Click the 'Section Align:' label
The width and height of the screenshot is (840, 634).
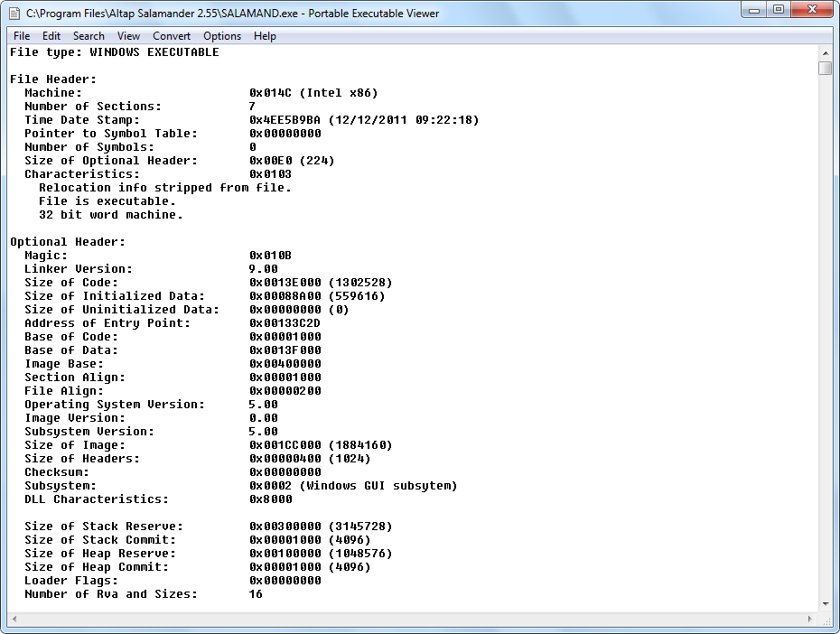pyautogui.click(x=75, y=378)
